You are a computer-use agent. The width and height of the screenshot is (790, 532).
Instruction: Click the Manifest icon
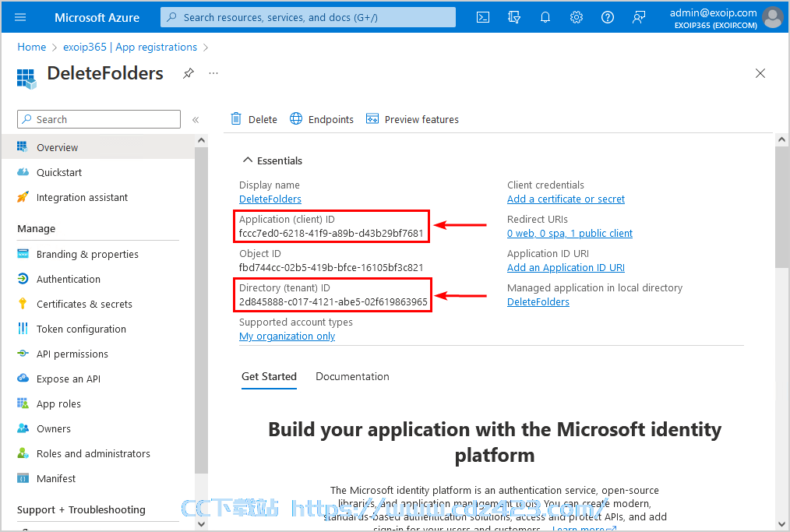click(23, 478)
